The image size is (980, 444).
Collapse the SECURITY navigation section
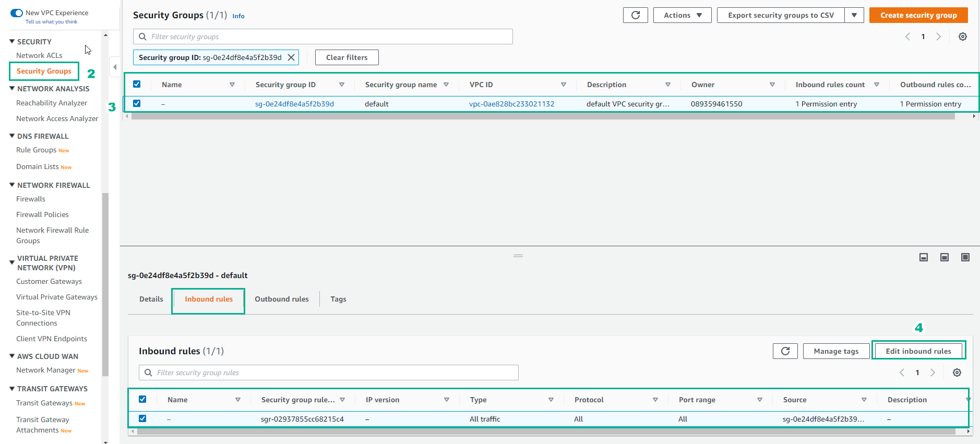pyautogui.click(x=12, y=41)
